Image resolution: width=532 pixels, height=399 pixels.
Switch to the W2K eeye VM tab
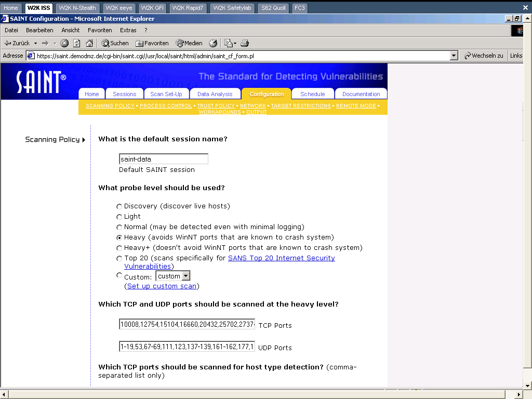pos(119,8)
